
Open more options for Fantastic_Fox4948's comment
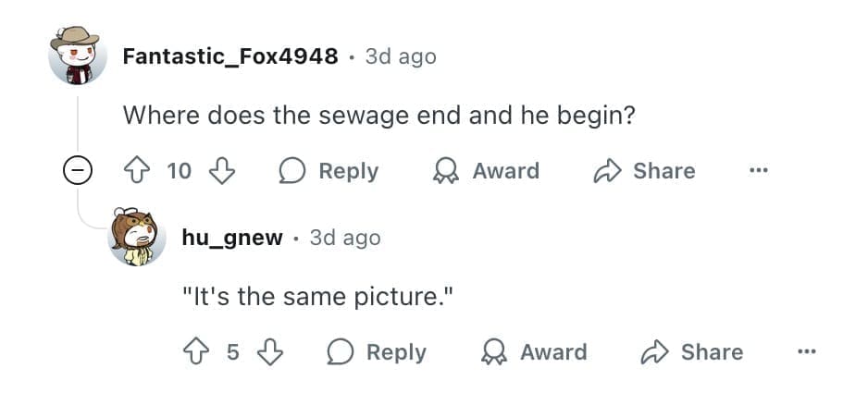759,171
